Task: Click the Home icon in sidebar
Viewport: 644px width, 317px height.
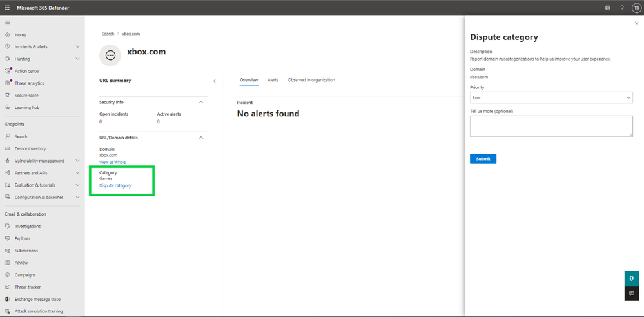Action: point(7,34)
